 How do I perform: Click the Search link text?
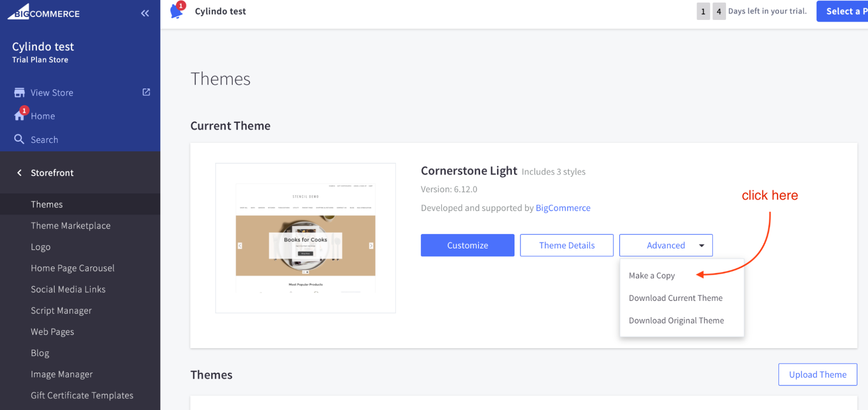coord(44,139)
